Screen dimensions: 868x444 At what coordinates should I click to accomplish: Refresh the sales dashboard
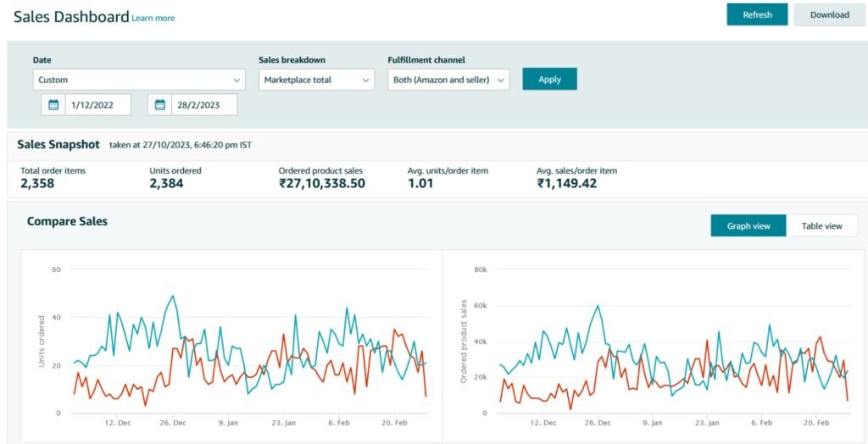(757, 15)
